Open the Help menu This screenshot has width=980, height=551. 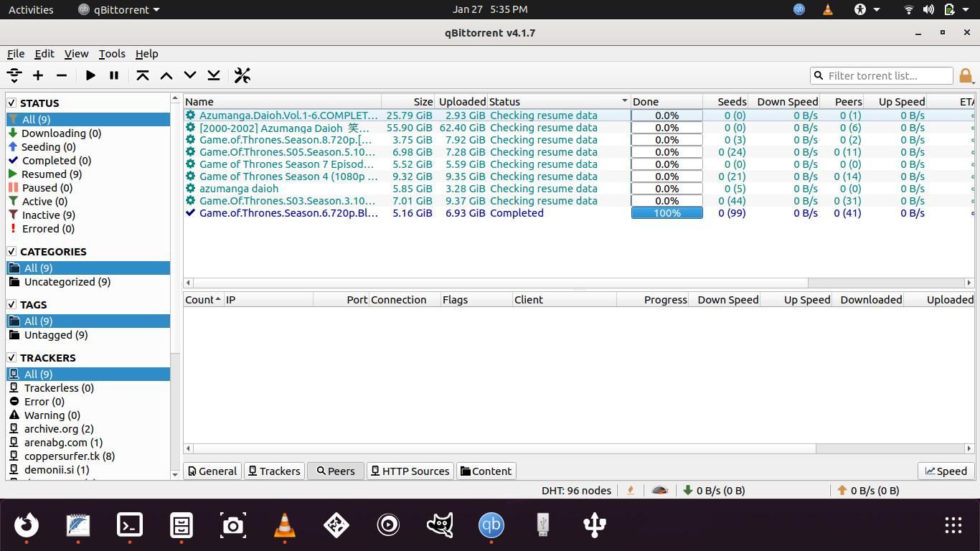click(147, 54)
